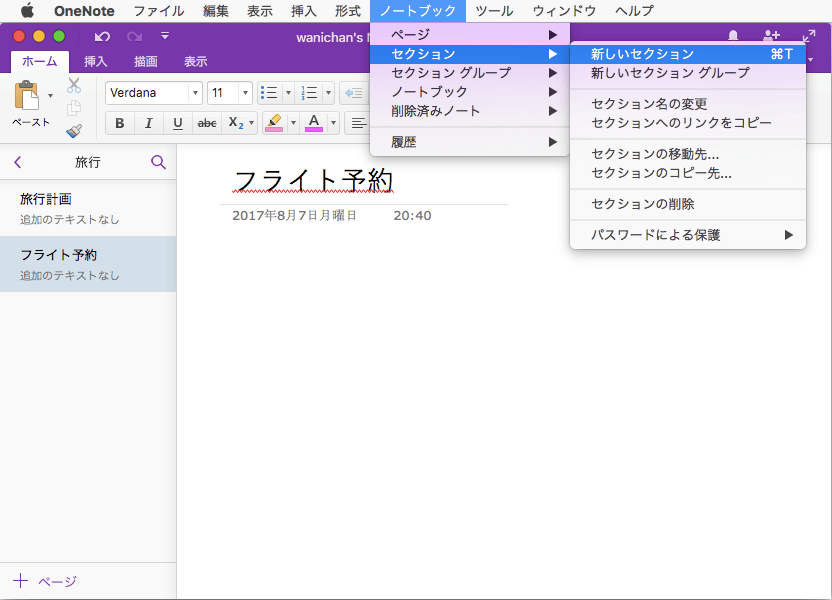Switch to the 挿入 ribbon tab
832x600 pixels.
(96, 62)
